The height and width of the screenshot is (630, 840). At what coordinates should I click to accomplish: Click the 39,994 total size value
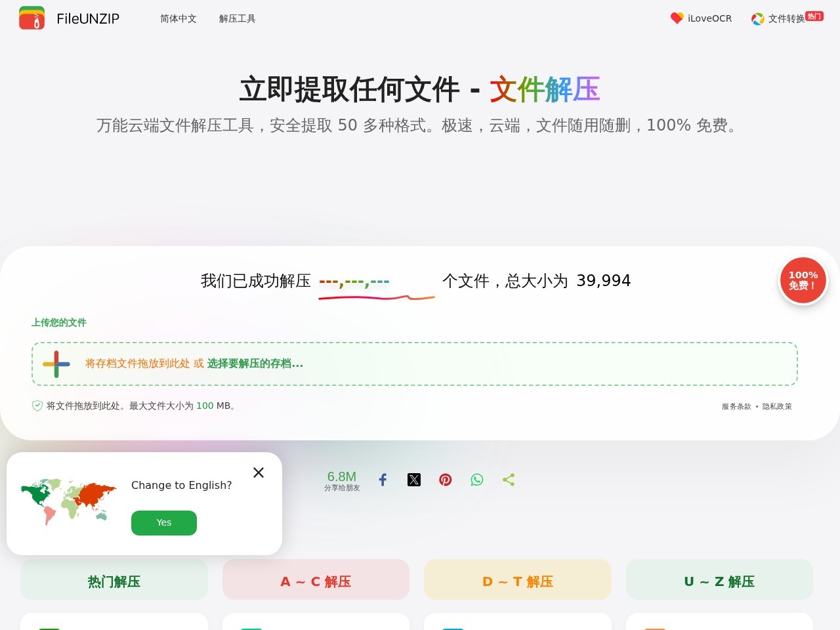604,281
